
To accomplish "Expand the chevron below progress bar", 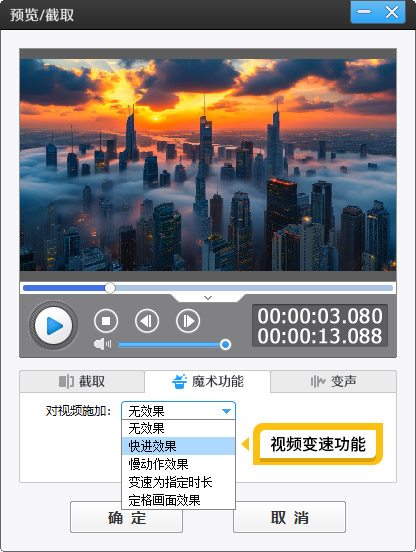I will 208,298.
